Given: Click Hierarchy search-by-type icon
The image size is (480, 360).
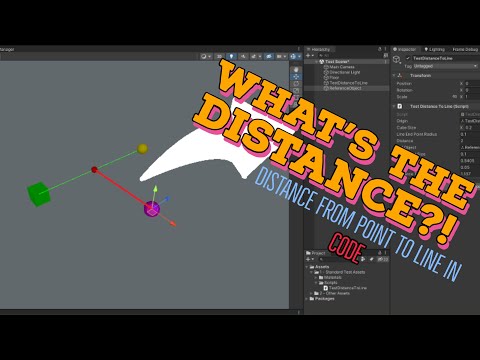Looking at the screenshot, I should click(386, 56).
